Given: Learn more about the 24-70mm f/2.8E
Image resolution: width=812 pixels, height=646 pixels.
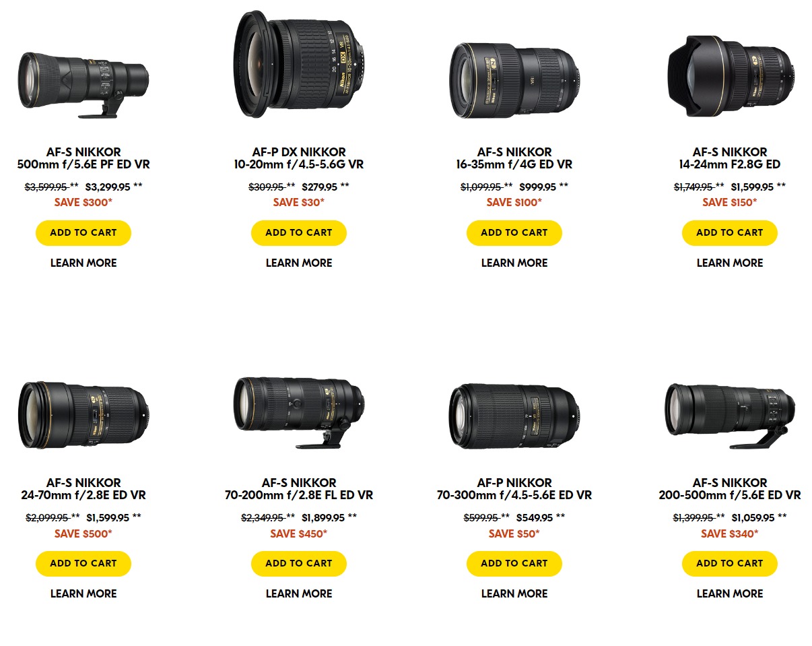Looking at the screenshot, I should tap(83, 593).
